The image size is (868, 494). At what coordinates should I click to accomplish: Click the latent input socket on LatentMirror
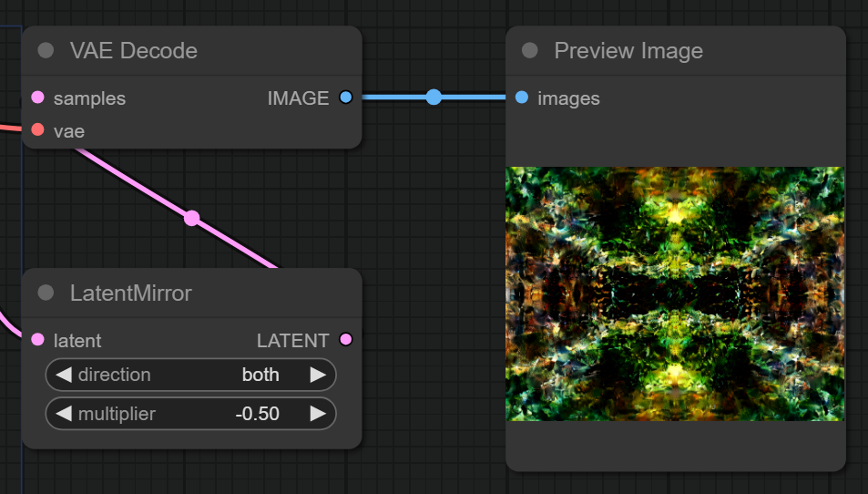(x=37, y=339)
